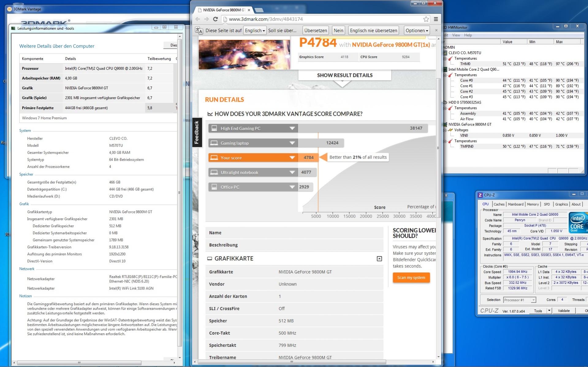Image resolution: width=588 pixels, height=367 pixels.
Task: Click the chart icon beside the compare heading
Action: 210,114
